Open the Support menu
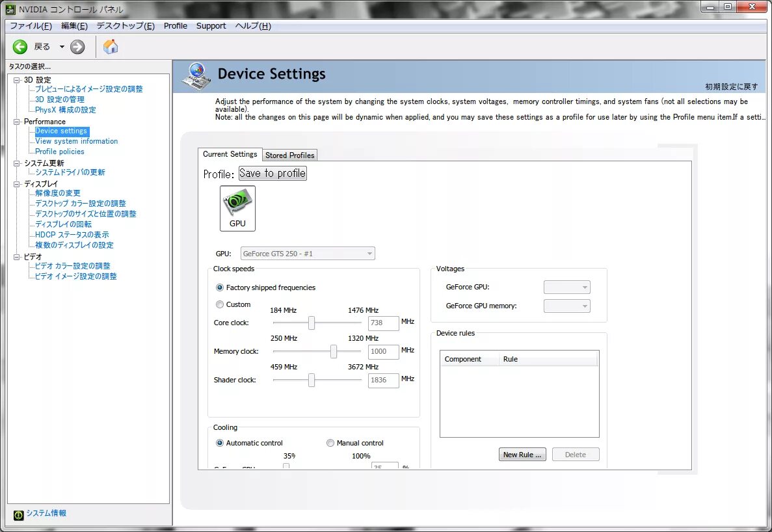This screenshot has width=772, height=532. point(211,25)
